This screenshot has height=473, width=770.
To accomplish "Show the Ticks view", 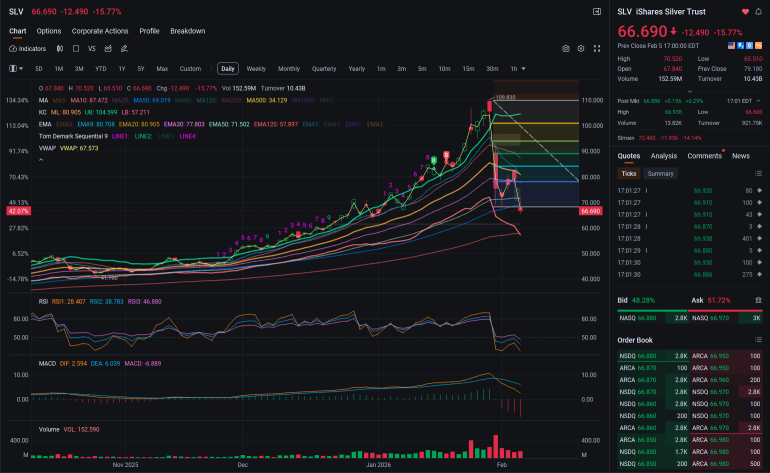I will pos(629,173).
